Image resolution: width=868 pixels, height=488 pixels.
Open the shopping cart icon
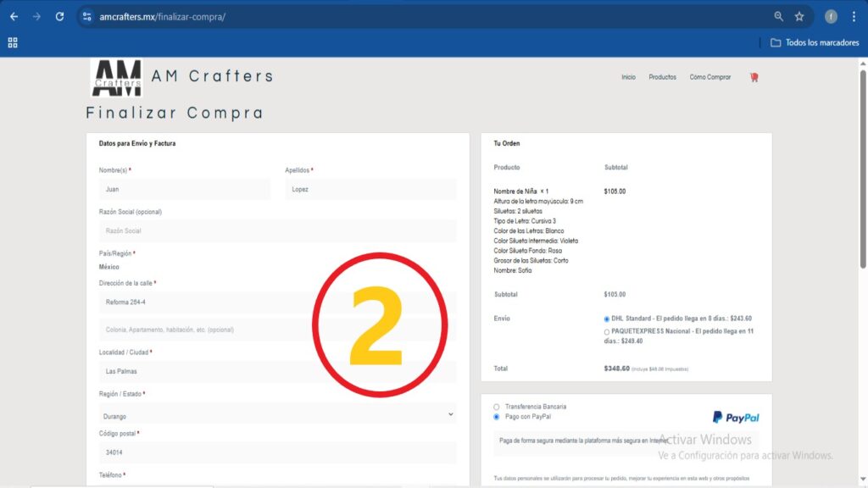pos(754,77)
